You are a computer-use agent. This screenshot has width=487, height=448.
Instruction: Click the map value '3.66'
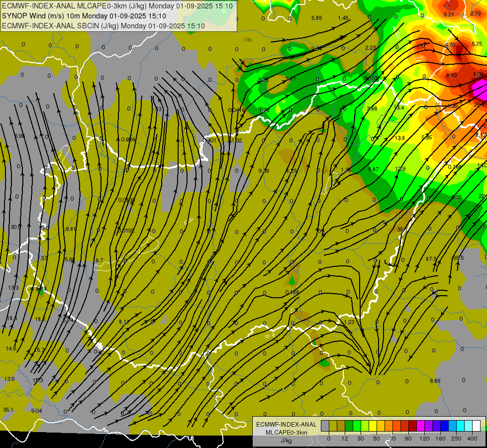click(x=372, y=109)
